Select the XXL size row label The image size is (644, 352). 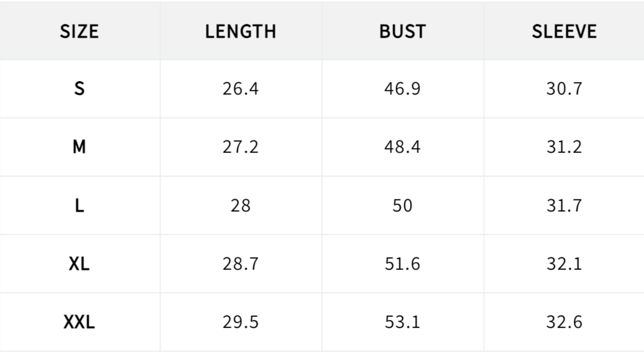[x=79, y=322]
